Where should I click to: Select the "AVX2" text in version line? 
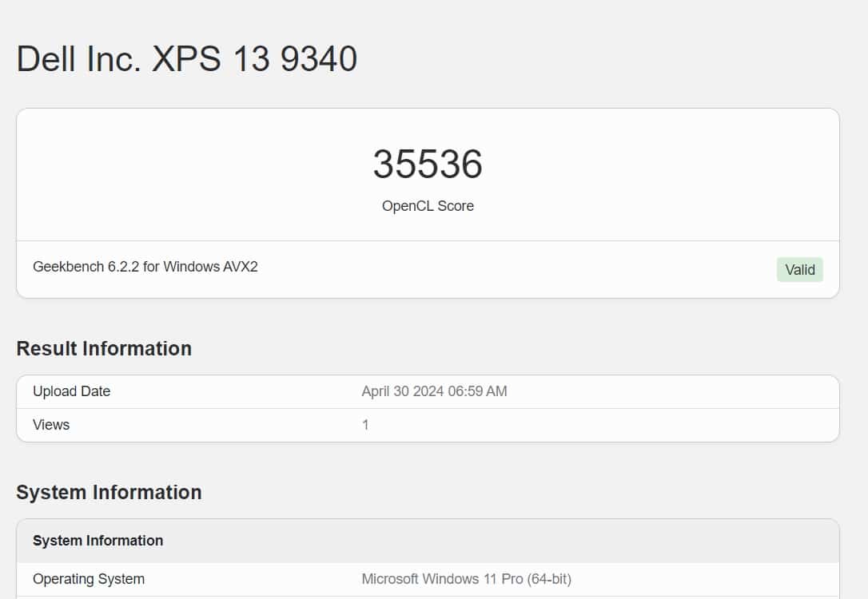pyautogui.click(x=241, y=267)
